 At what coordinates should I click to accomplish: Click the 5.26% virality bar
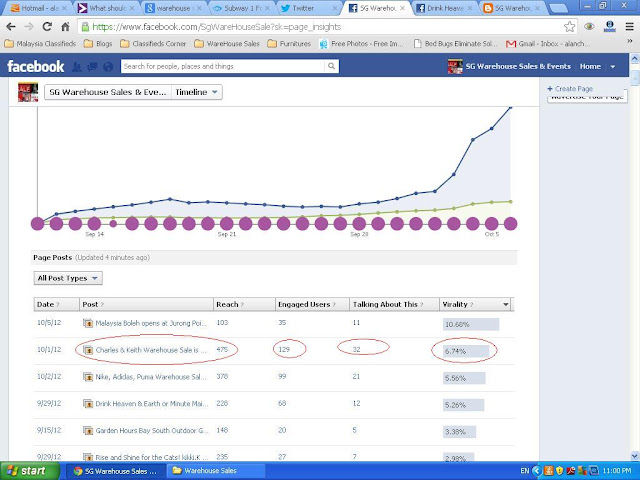(463, 405)
